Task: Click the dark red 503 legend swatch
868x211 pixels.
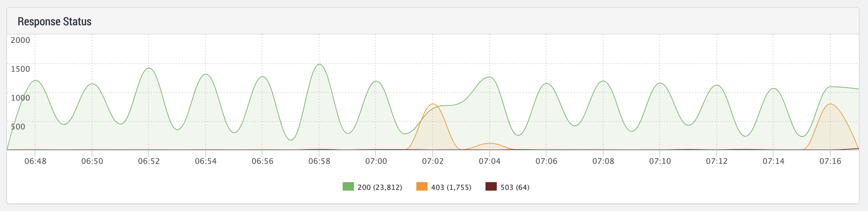Action: (491, 187)
